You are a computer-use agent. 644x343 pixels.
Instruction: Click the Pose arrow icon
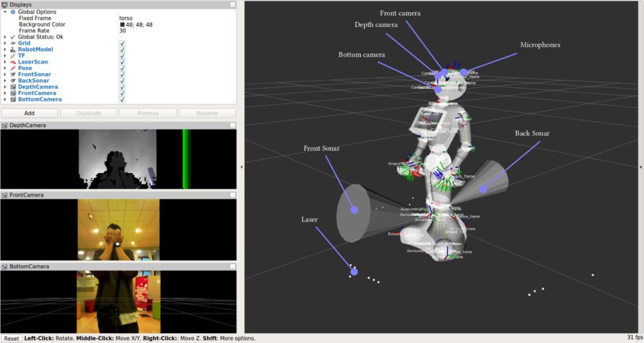click(13, 68)
